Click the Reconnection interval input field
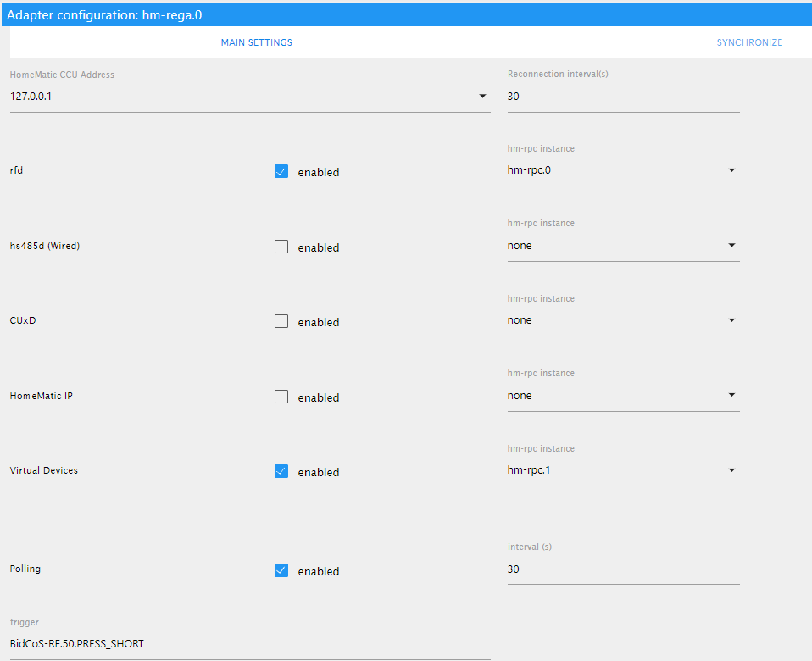Screen dimensions: 812x661 (x=623, y=97)
